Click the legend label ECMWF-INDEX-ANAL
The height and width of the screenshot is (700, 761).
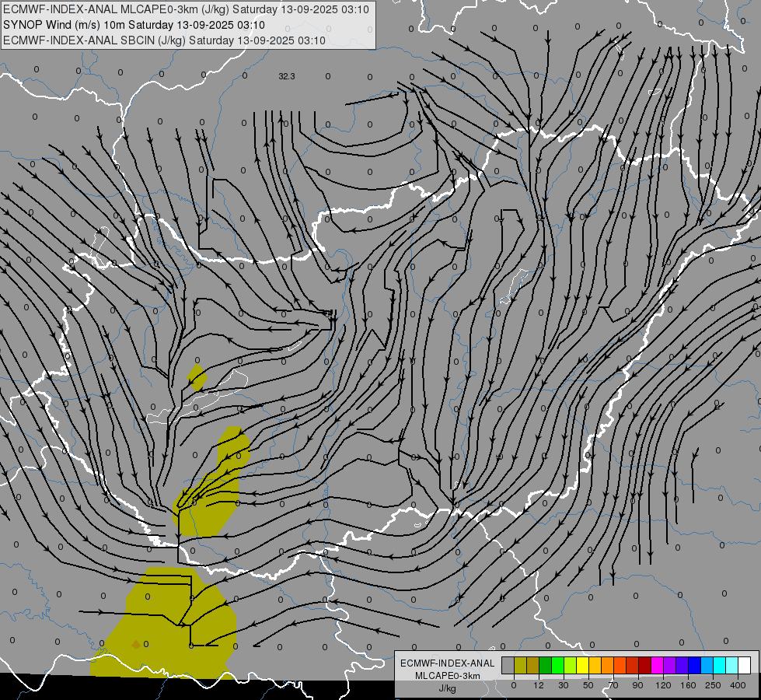448,663
